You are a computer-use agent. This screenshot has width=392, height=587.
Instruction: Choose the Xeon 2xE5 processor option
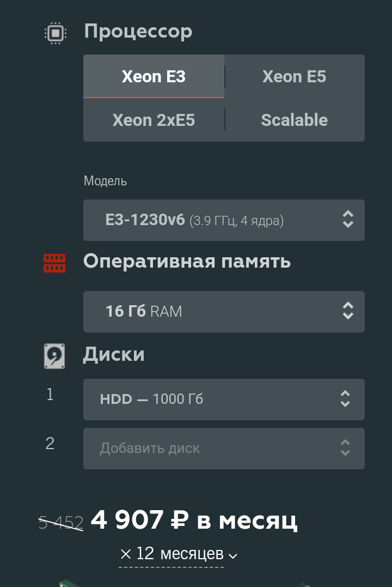tap(154, 120)
